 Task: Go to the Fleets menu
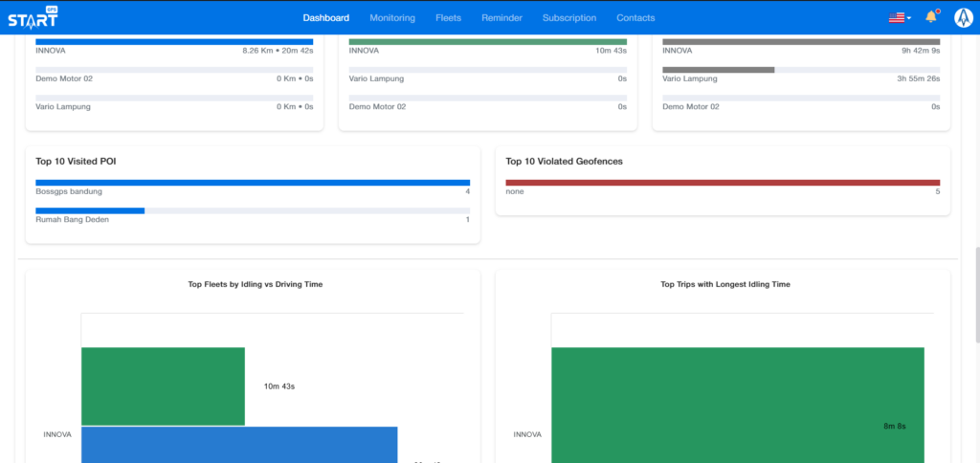point(448,17)
